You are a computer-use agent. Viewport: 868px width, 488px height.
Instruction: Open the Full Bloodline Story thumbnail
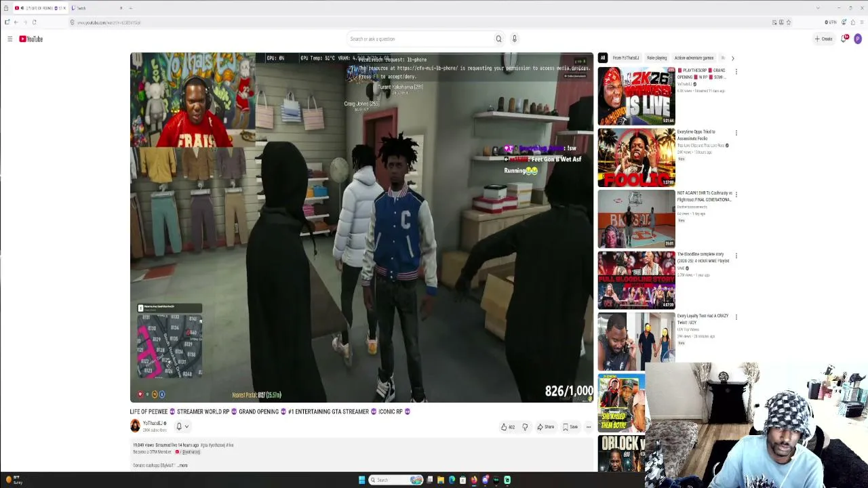tap(636, 280)
